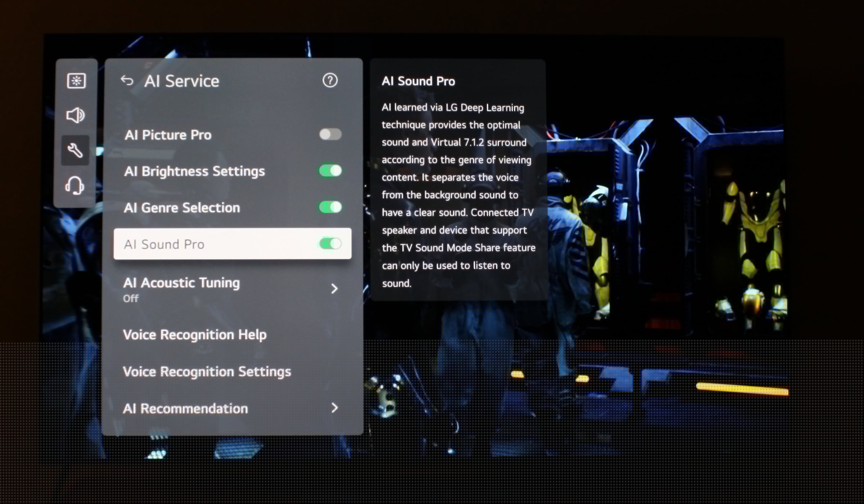
Task: Click the AI Sound Pro description heading
Action: 418,81
